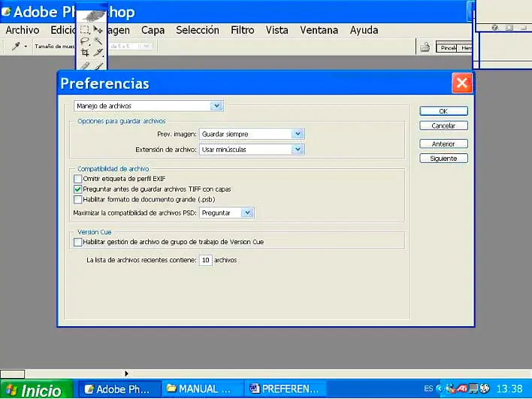Open the Manejo de archivos section dropdown
This screenshot has width=532, height=399.
(149, 106)
